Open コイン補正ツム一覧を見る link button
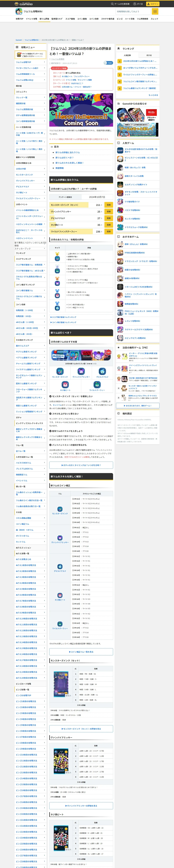This screenshot has width=174, height=868. 81,652
